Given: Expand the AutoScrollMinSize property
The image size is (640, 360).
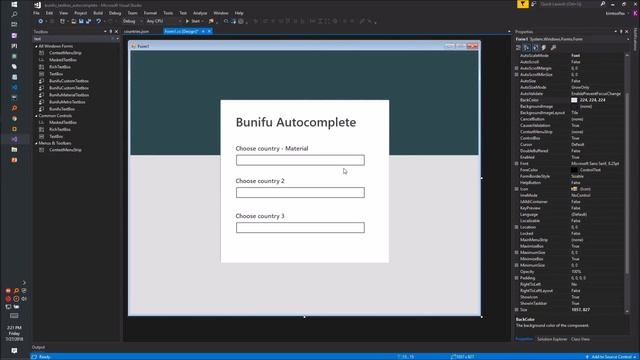Looking at the screenshot, I should (517, 75).
